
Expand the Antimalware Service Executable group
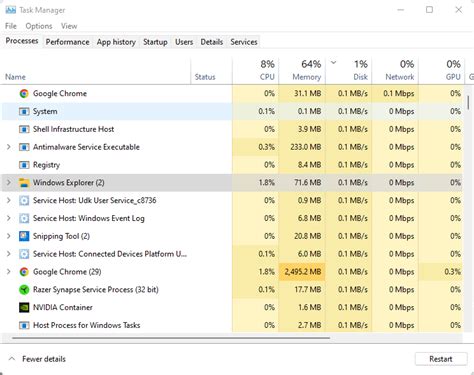(9, 147)
